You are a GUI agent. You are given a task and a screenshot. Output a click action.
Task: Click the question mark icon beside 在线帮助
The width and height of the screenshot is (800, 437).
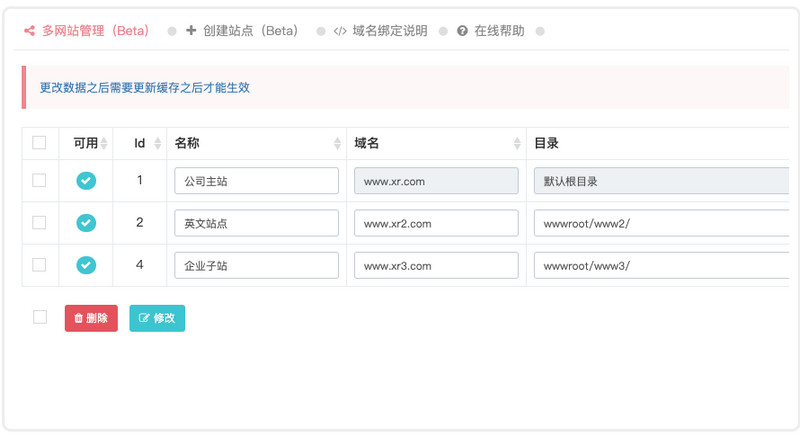(462, 31)
